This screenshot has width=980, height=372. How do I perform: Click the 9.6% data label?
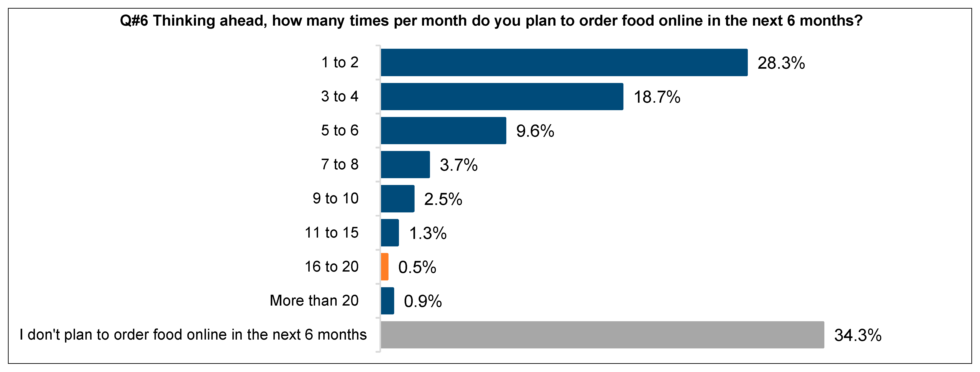pyautogui.click(x=535, y=131)
